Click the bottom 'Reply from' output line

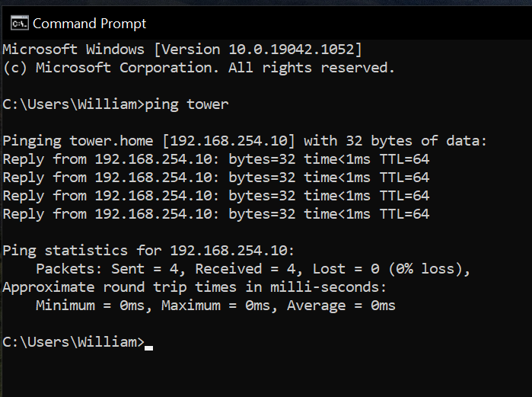216,214
